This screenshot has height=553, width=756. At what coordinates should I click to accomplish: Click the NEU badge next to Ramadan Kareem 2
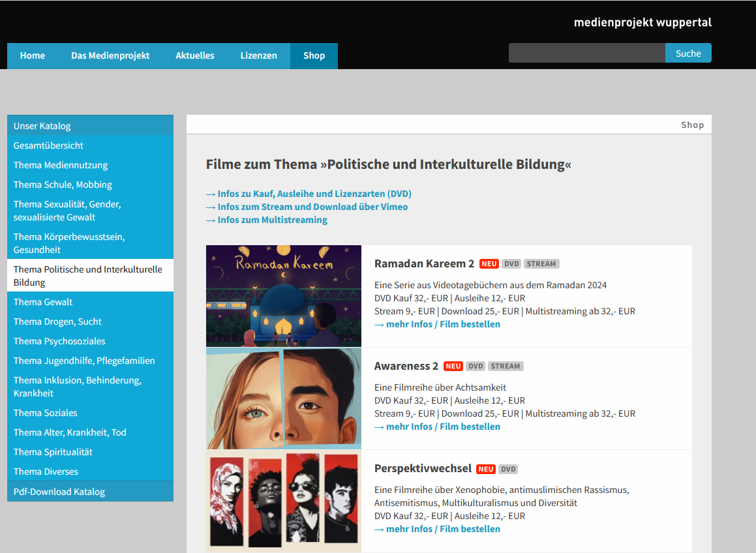point(489,263)
